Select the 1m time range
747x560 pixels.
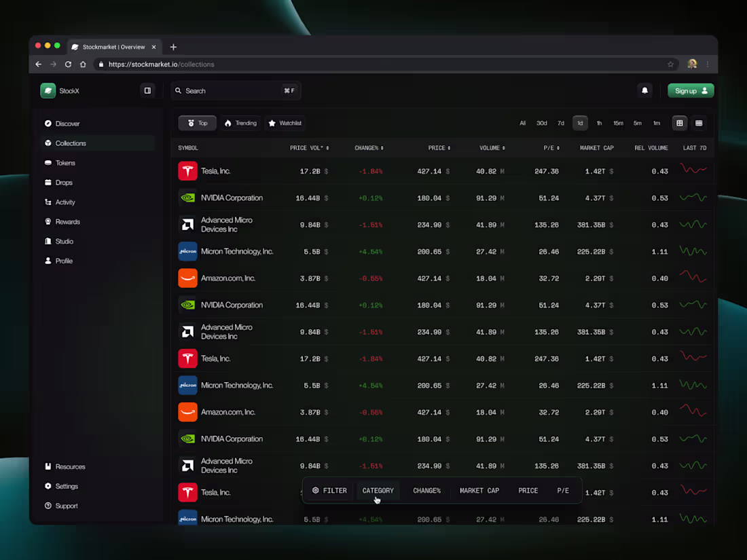pos(657,123)
